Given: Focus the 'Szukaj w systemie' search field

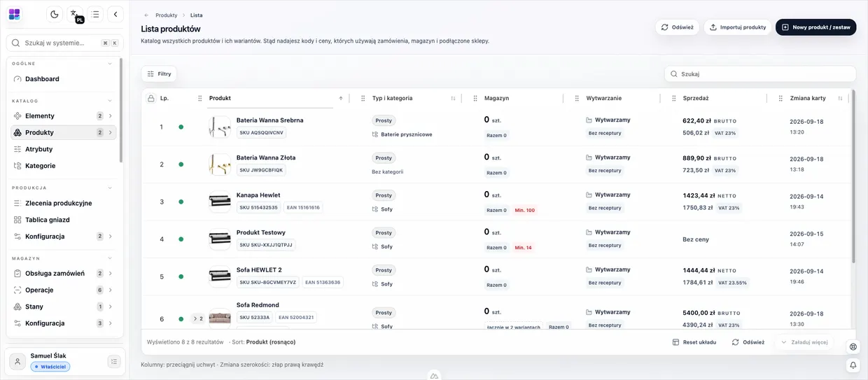Looking at the screenshot, I should [64, 43].
